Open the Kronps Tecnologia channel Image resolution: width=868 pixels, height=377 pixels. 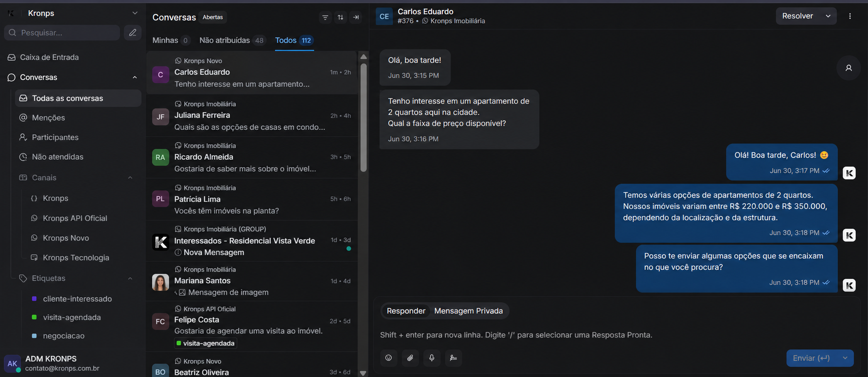tap(76, 257)
